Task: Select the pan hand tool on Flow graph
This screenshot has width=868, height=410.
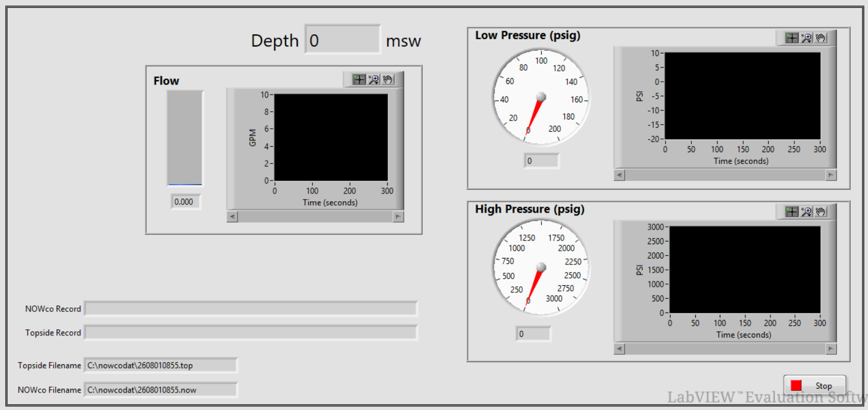Action: coord(388,80)
